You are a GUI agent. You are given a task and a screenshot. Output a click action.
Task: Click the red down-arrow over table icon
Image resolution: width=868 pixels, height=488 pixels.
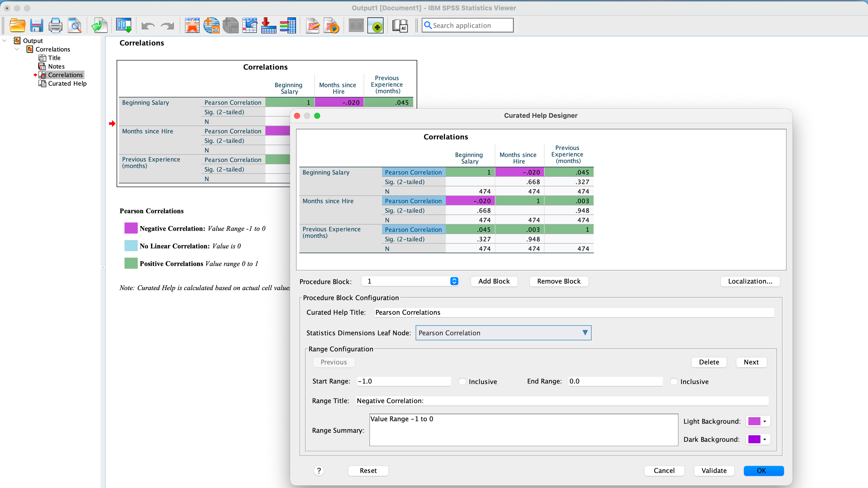269,25
